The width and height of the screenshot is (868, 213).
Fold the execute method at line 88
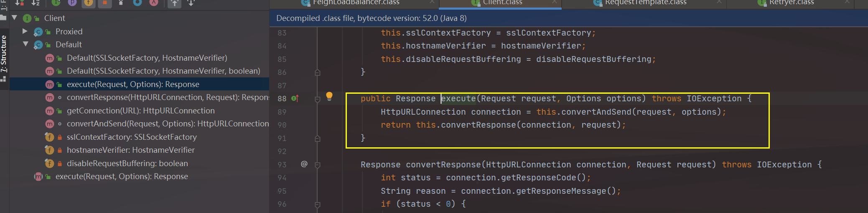pyautogui.click(x=318, y=99)
